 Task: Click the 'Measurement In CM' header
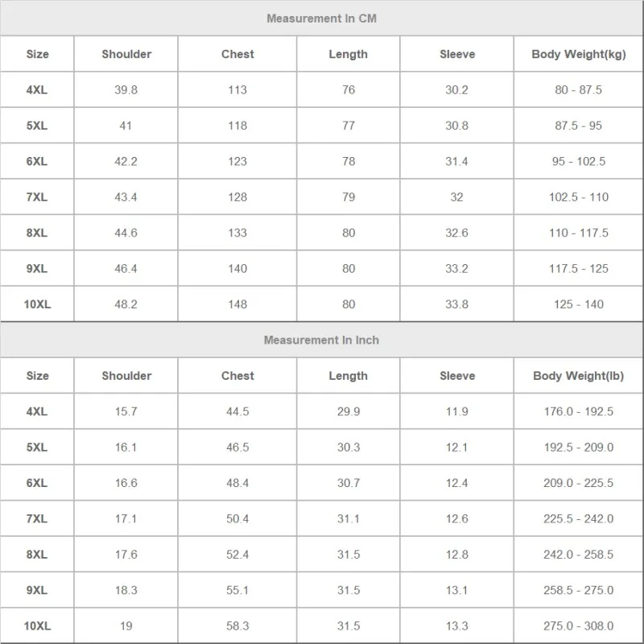(321, 19)
